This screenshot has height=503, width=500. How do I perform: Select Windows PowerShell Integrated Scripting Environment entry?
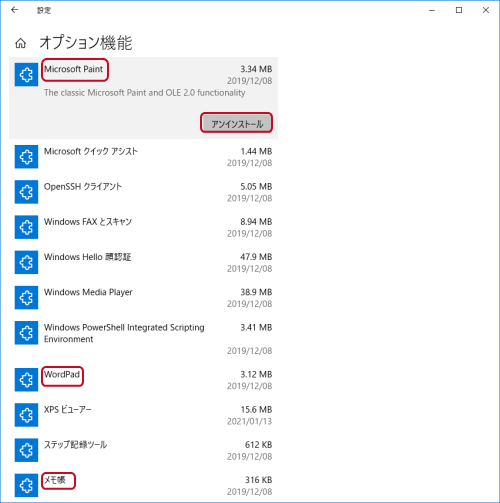pyautogui.click(x=124, y=333)
